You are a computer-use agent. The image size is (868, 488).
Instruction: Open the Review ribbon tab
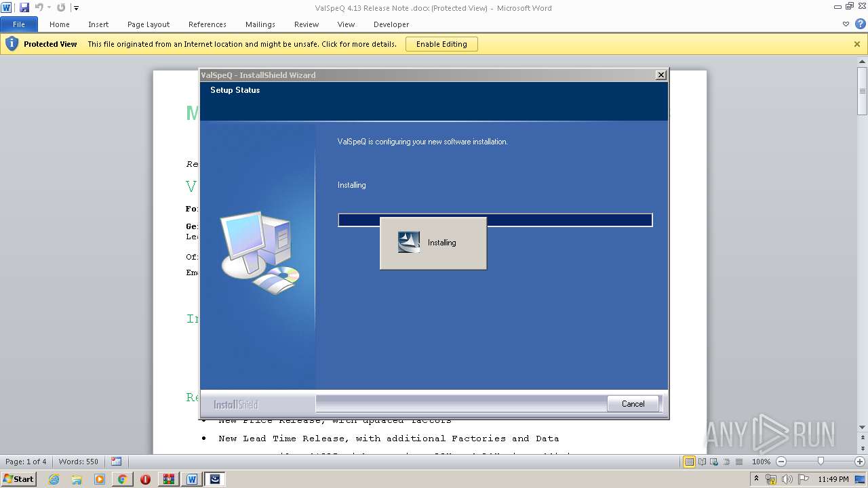click(x=307, y=24)
